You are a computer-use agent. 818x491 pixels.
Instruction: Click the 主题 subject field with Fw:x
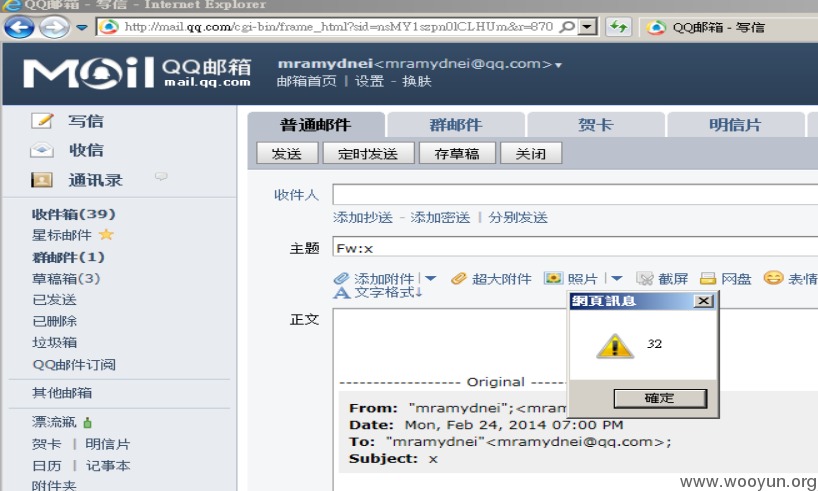tap(575, 247)
